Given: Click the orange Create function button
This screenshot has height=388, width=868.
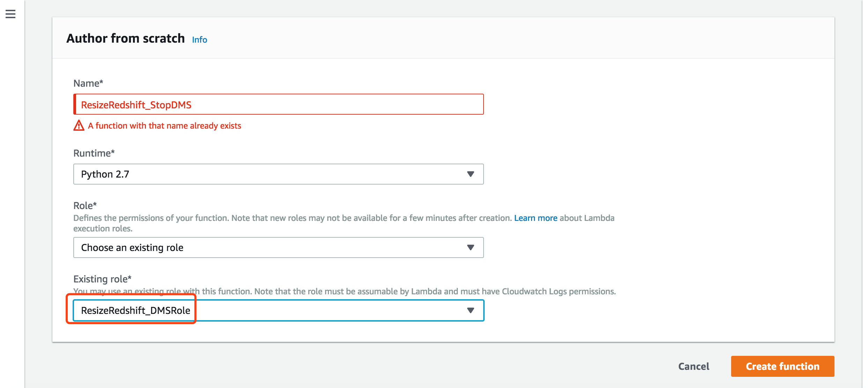Looking at the screenshot, I should tap(782, 366).
